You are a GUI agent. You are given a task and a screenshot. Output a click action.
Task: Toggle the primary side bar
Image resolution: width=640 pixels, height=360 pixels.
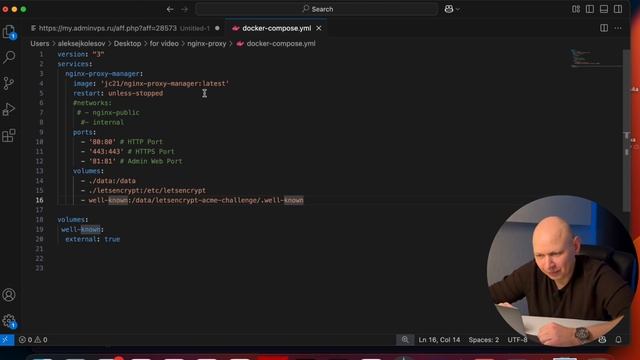[590, 9]
